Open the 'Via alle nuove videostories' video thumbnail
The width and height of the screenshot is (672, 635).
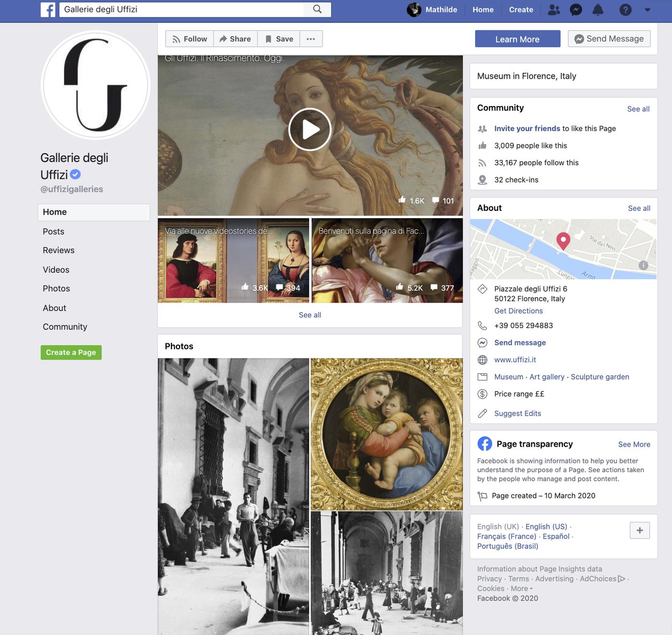(233, 260)
